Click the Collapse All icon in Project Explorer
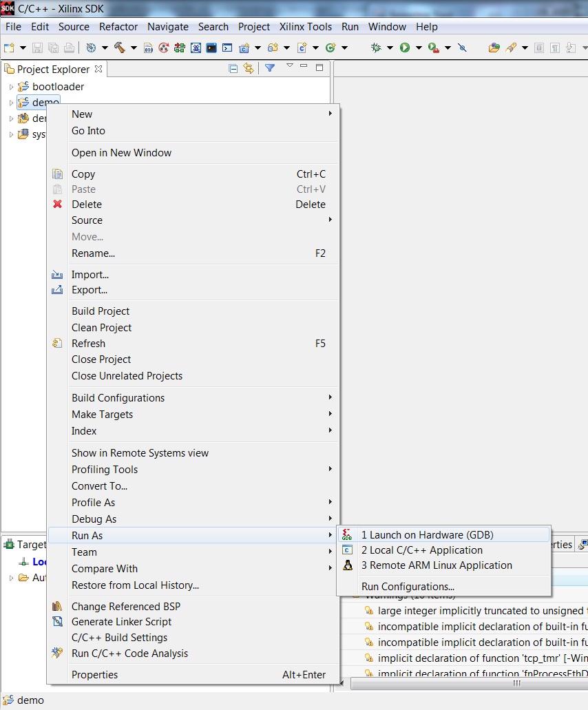The width and height of the screenshot is (588, 710). tap(233, 69)
